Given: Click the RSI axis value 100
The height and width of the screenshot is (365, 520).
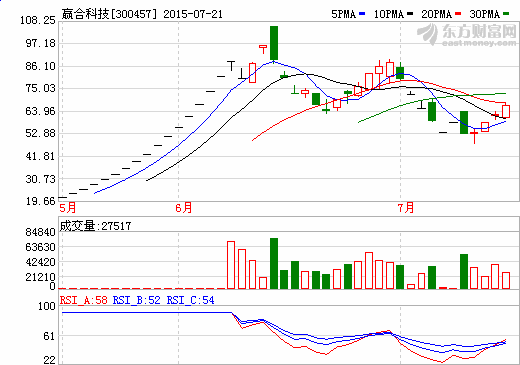Looking at the screenshot, I should [47, 306].
